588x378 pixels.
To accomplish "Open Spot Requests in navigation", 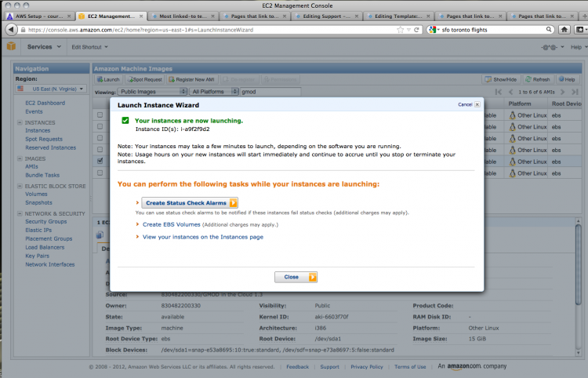I will pyautogui.click(x=44, y=139).
